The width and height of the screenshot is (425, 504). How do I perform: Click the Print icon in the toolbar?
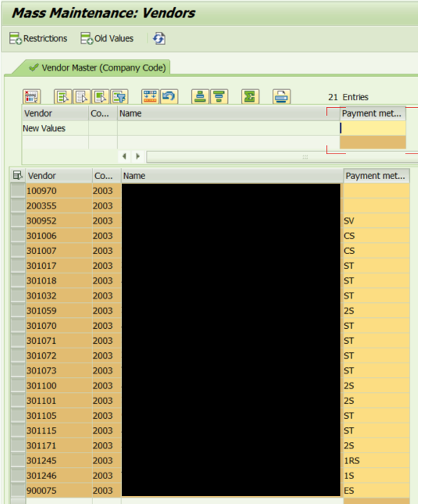pyautogui.click(x=281, y=97)
